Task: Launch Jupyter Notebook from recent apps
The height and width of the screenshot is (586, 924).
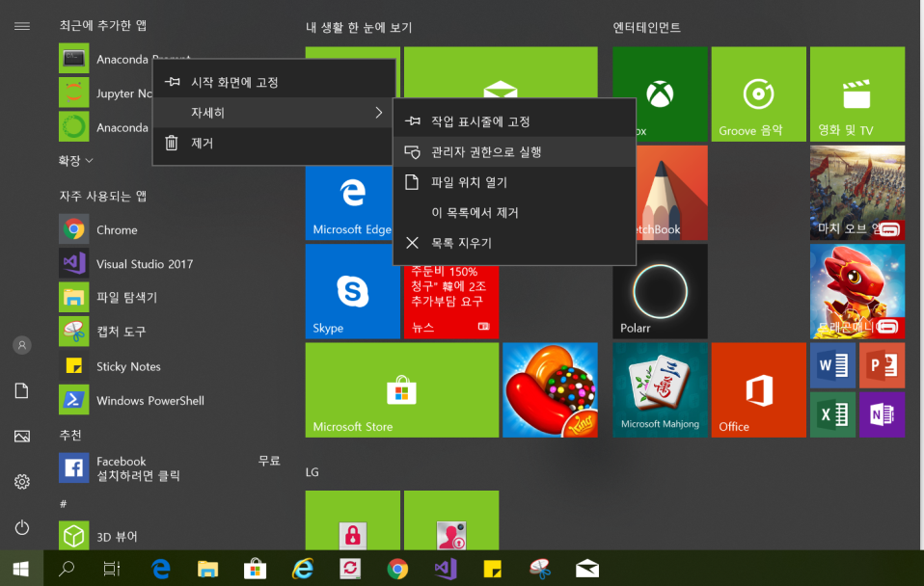Action: (x=73, y=93)
